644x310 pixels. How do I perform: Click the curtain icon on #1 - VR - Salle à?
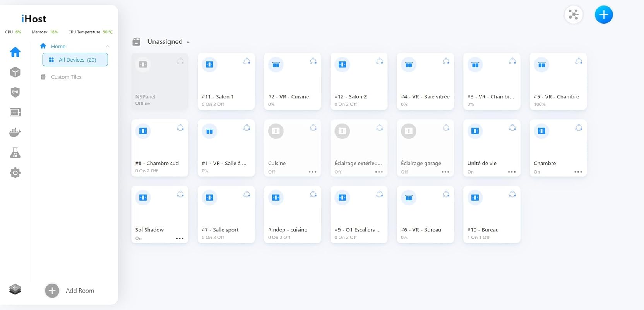(209, 131)
